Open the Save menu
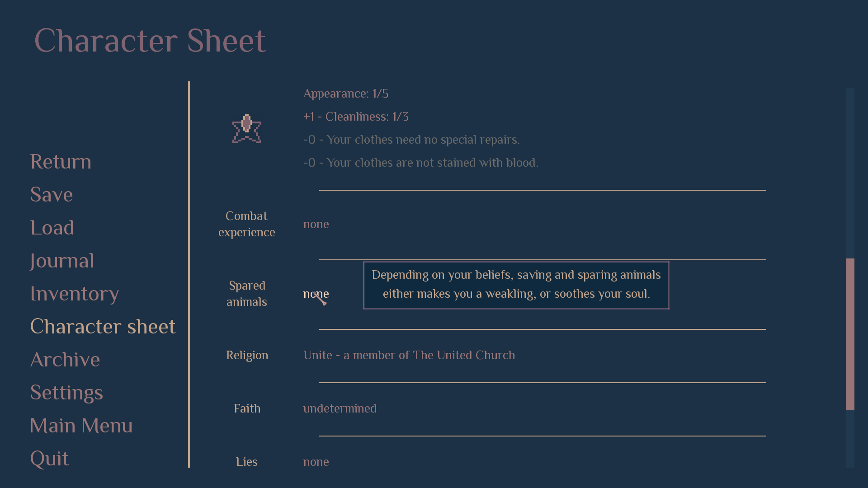 click(x=52, y=195)
